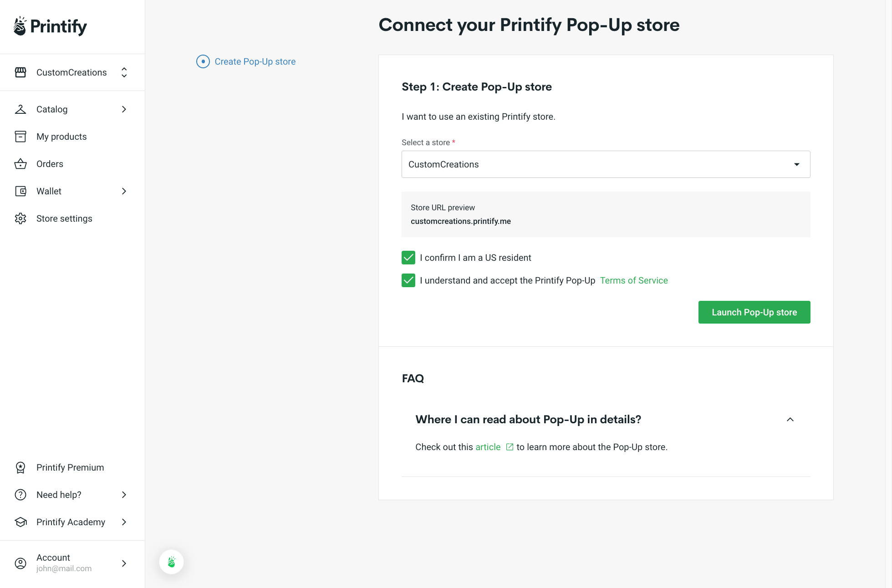The height and width of the screenshot is (588, 892).
Task: Open the Account menu
Action: (x=72, y=563)
